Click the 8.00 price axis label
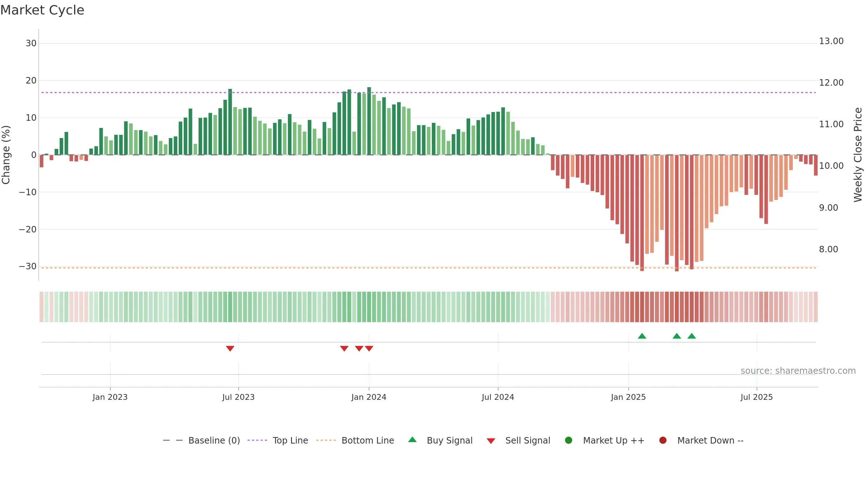This screenshot has width=868, height=488. pyautogui.click(x=828, y=249)
